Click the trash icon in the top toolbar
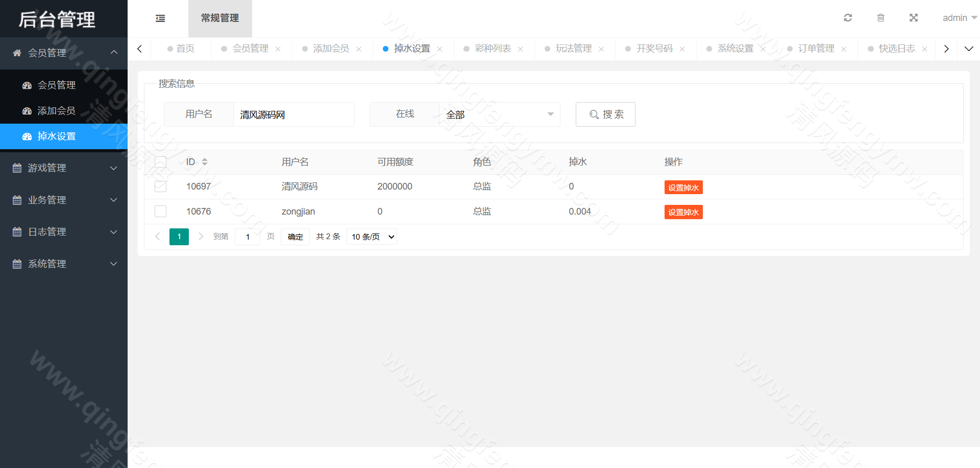Screen dimensions: 980x468 pyautogui.click(x=880, y=17)
